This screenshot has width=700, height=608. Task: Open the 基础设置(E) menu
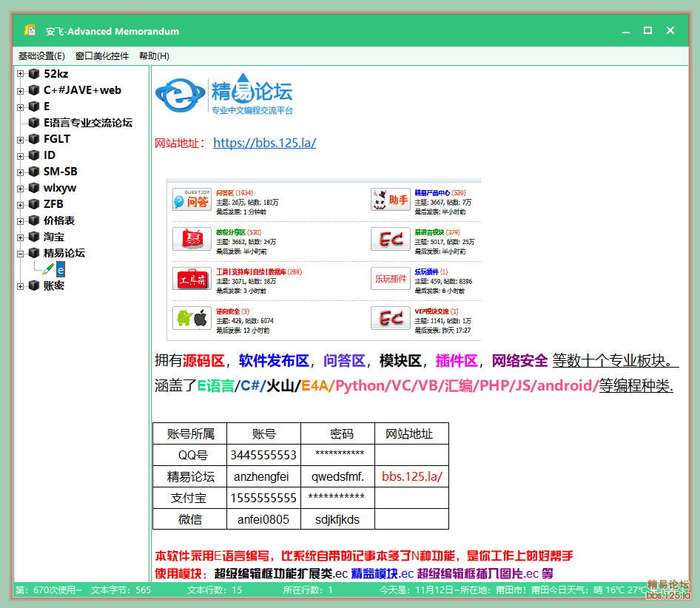pyautogui.click(x=41, y=56)
